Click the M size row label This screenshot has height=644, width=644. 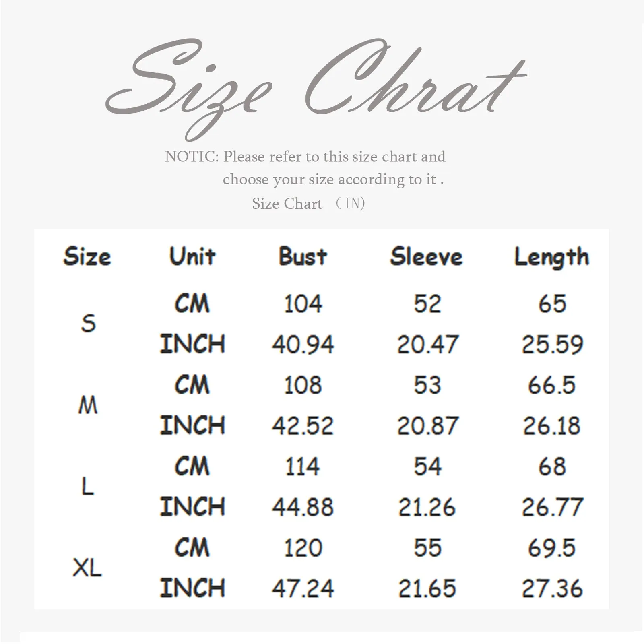pyautogui.click(x=88, y=405)
